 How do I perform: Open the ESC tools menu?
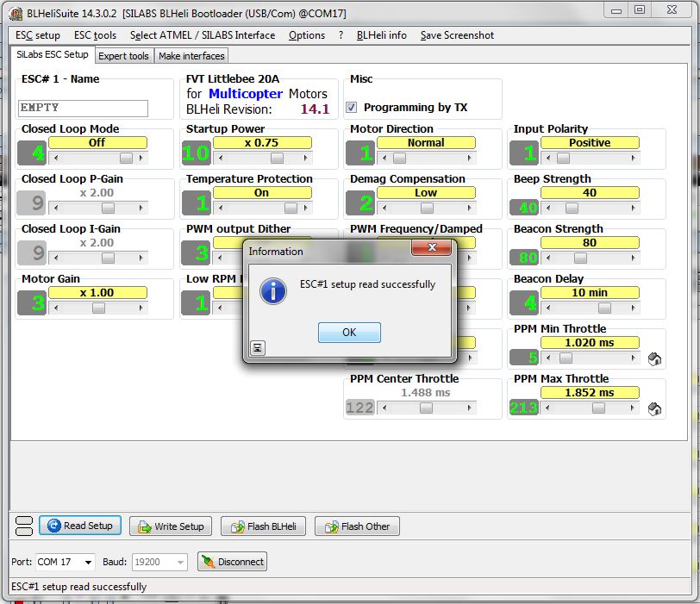point(95,35)
